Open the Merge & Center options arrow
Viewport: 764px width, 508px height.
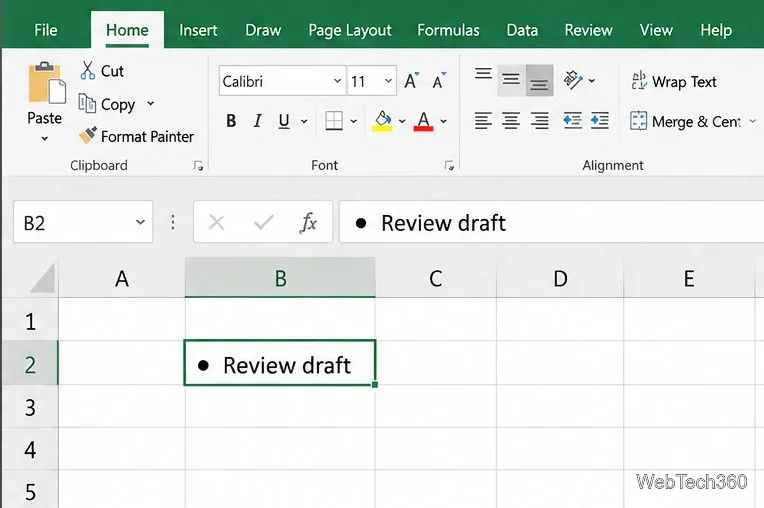pyautogui.click(x=752, y=121)
